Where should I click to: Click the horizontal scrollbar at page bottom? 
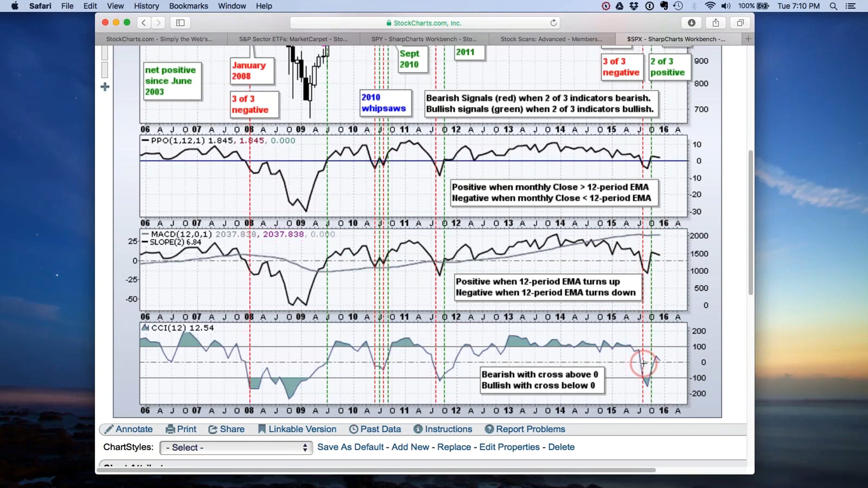coord(376,470)
